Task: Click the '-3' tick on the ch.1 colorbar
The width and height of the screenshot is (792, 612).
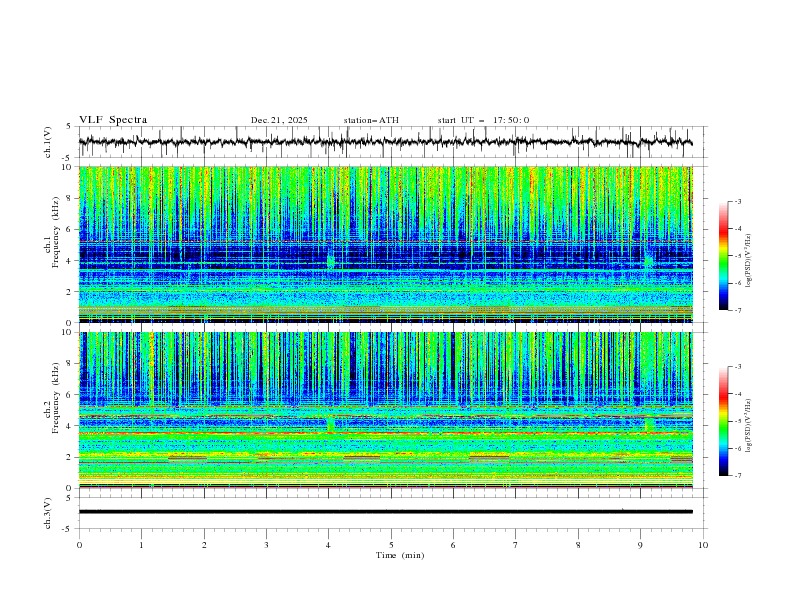Action: (x=737, y=201)
